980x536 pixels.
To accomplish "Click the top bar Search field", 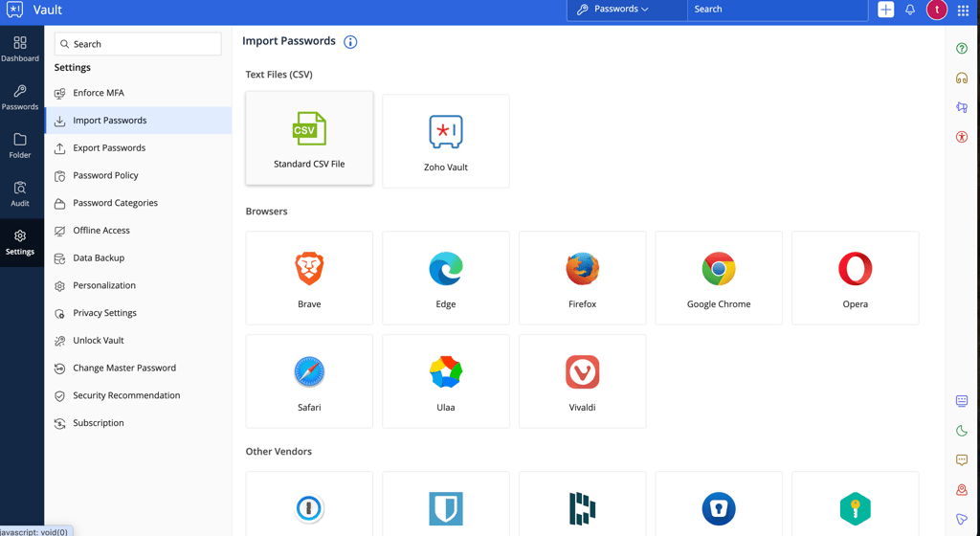I will click(777, 10).
